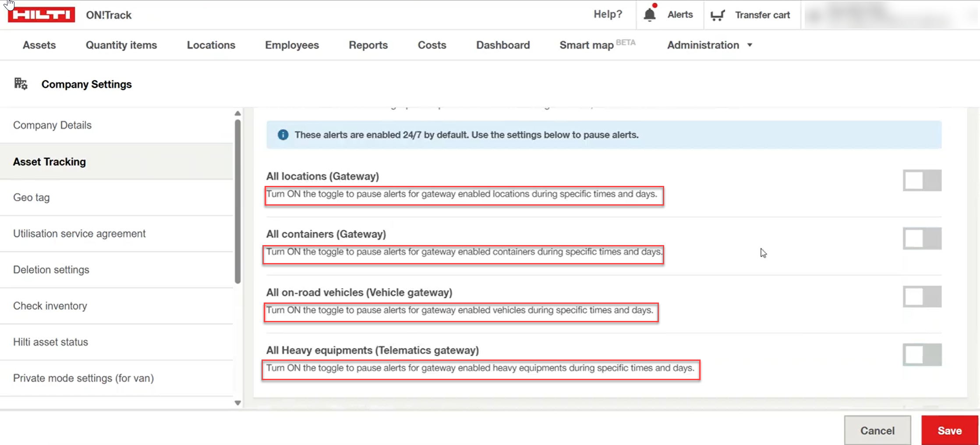Enable the All locations (Gateway) toggle

click(922, 181)
